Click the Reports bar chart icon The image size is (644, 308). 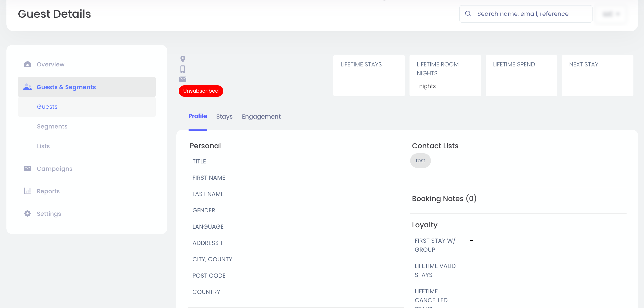28,191
